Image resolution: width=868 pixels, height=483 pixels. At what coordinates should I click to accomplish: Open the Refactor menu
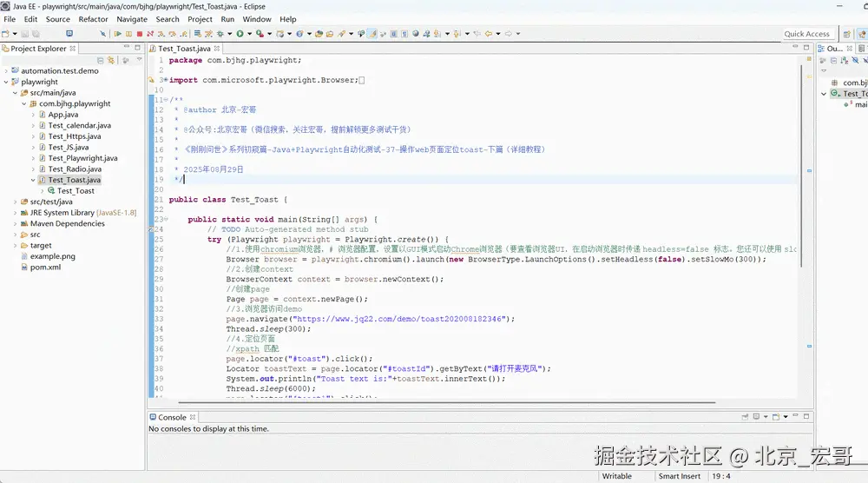point(93,19)
